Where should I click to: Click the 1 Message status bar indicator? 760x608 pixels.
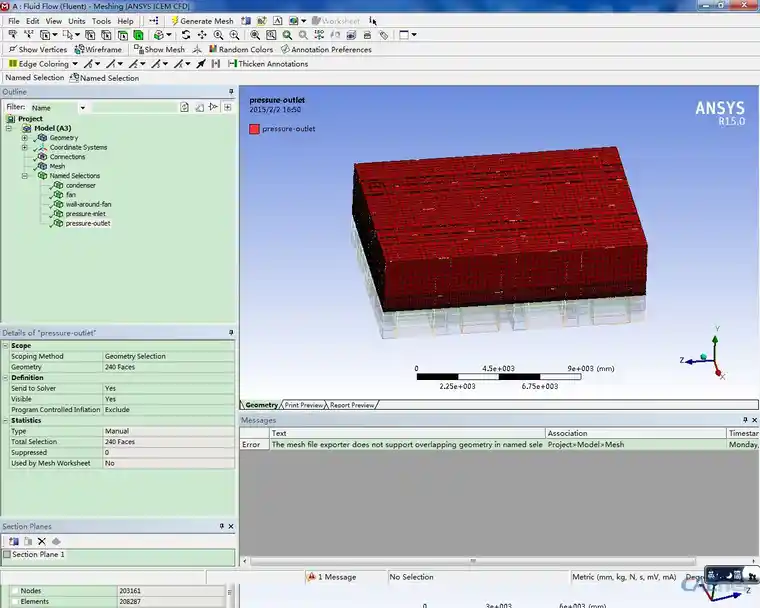point(332,577)
